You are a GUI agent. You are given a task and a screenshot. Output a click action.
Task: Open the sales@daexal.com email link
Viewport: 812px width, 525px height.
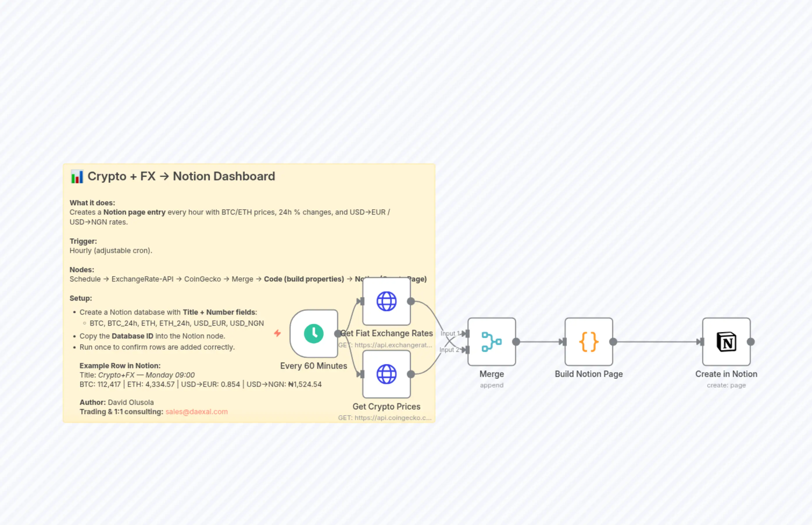196,412
